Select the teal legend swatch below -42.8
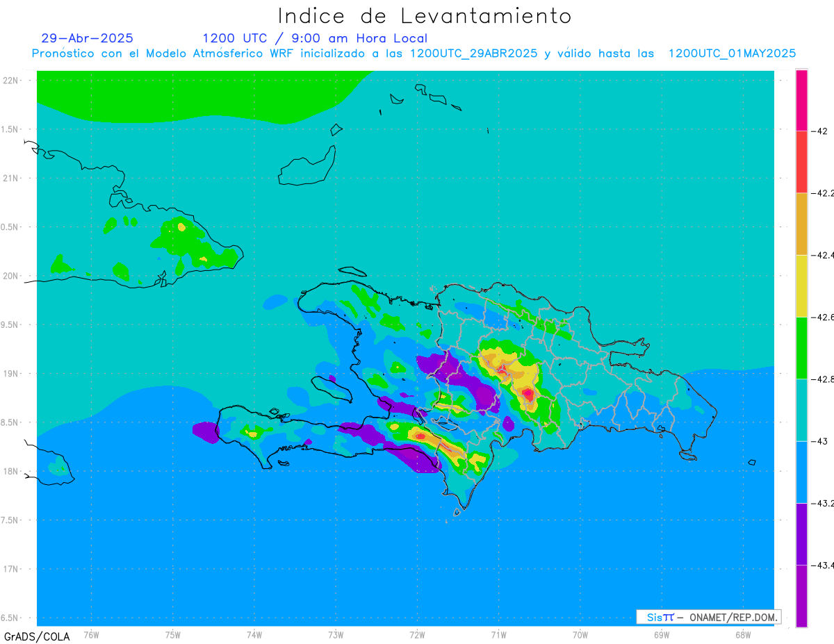Viewport: 834px width, 644px height. pyautogui.click(x=801, y=410)
